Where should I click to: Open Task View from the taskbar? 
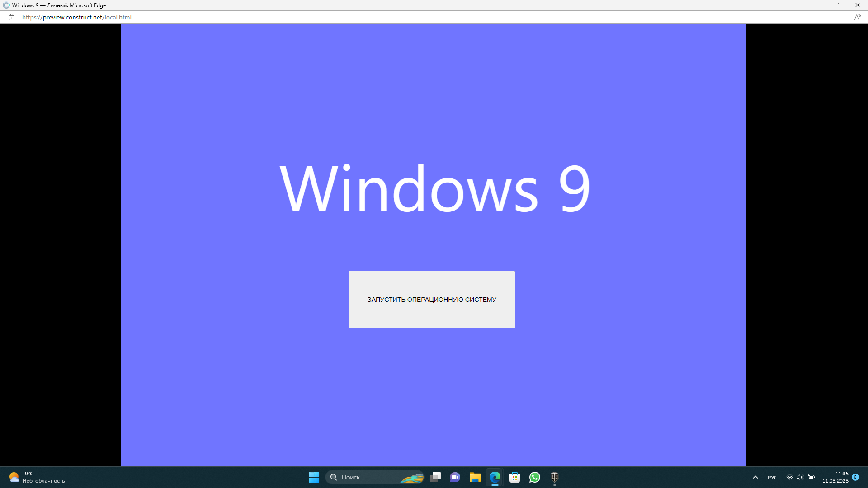pyautogui.click(x=436, y=477)
